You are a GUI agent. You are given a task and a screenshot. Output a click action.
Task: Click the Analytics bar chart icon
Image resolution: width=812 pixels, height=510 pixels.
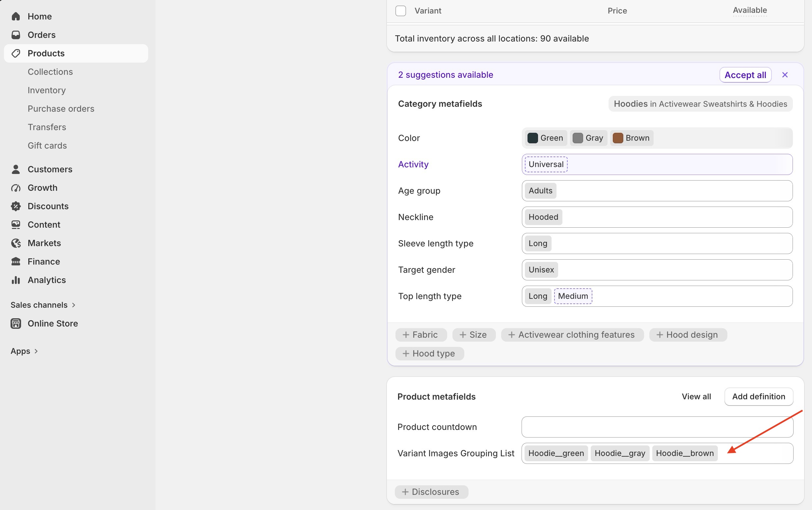pyautogui.click(x=16, y=280)
